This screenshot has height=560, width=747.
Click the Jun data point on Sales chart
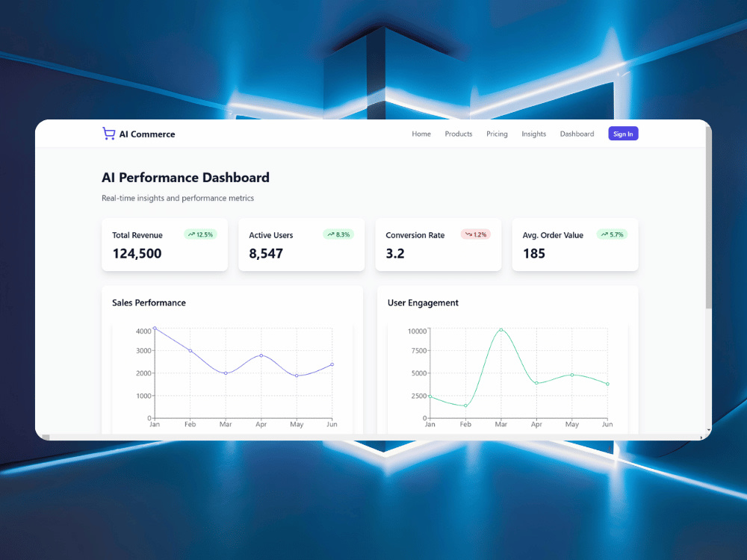pos(332,364)
